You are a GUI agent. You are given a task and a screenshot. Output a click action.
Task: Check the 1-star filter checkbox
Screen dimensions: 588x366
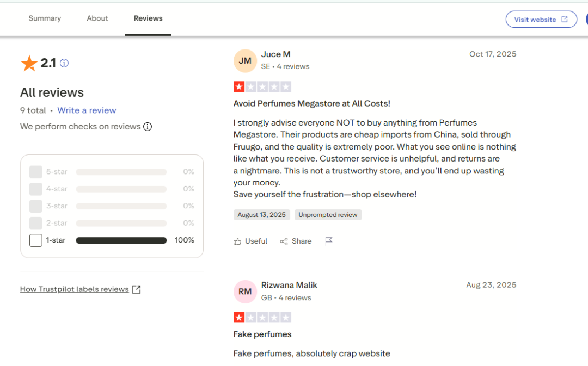[x=36, y=240]
